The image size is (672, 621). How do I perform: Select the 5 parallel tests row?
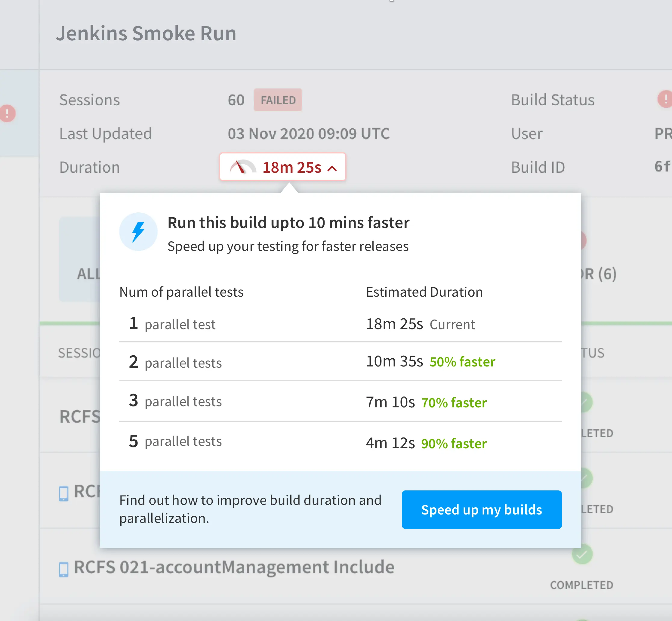pyautogui.click(x=340, y=442)
